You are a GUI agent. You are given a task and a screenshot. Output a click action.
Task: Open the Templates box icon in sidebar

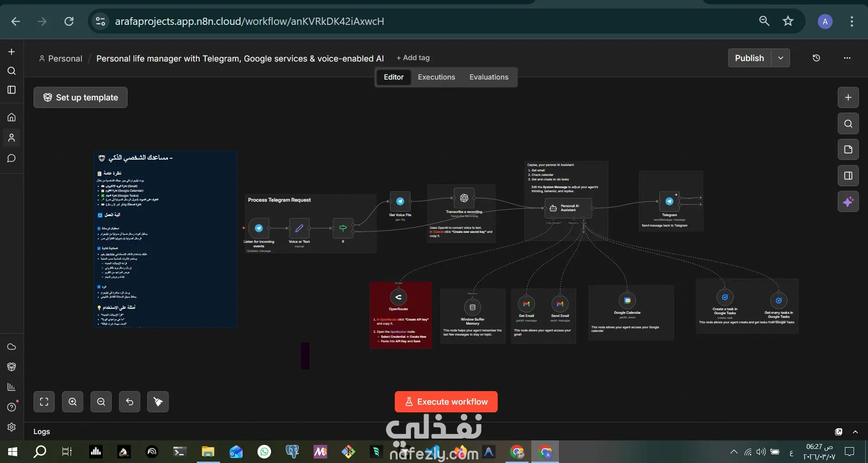pyautogui.click(x=12, y=367)
